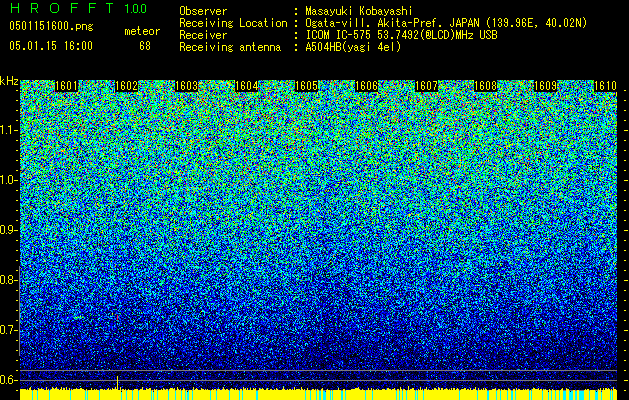Viewport: 629px width, 400px height.
Task: Click the 1.0 kHz axis label
Action: pyautogui.click(x=9, y=180)
